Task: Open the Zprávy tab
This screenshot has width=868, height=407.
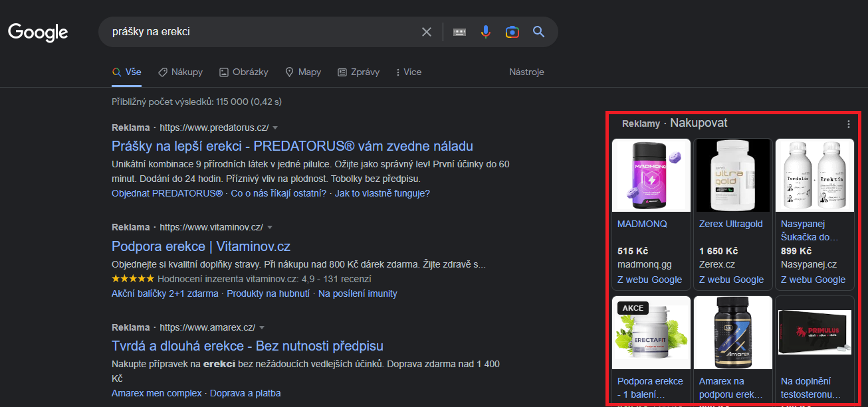Action: (x=358, y=72)
